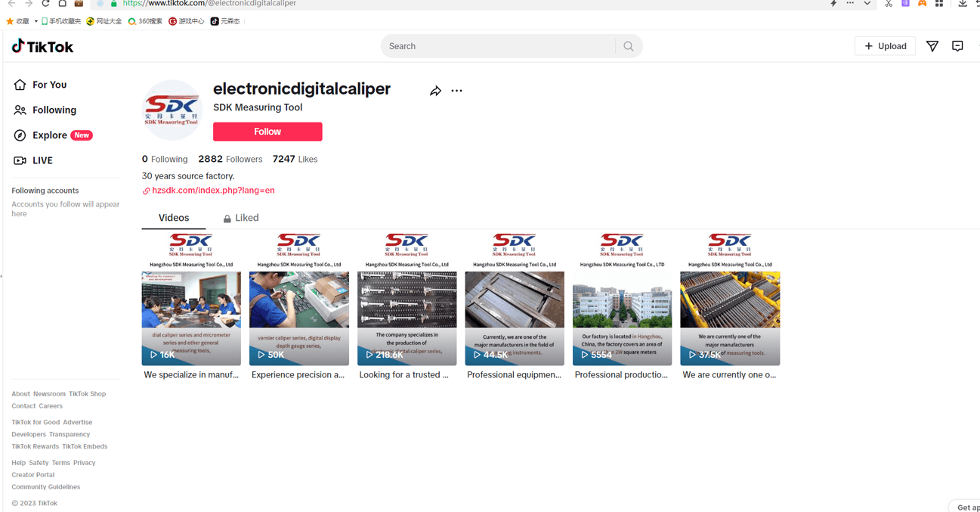
Task: Play the video with 218.6K views
Action: point(407,299)
